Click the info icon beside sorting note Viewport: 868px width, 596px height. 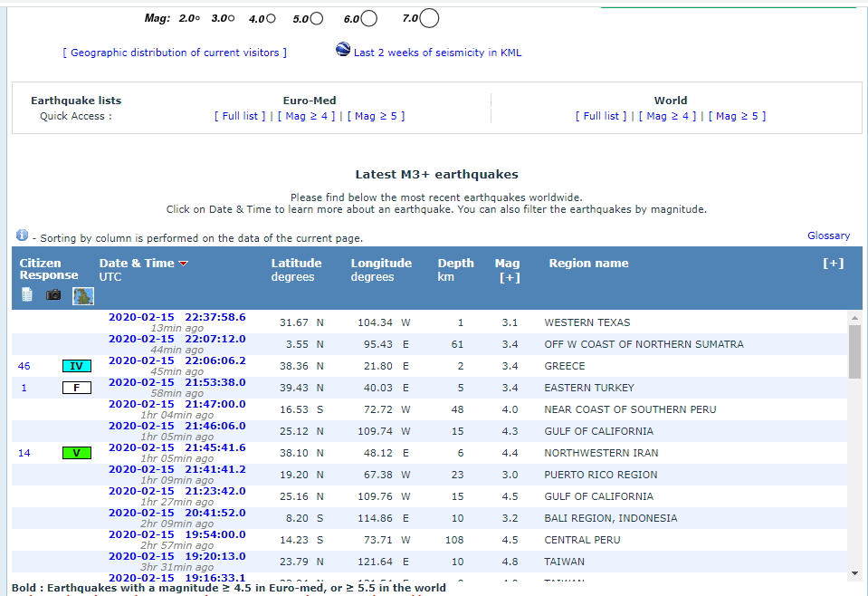click(x=22, y=235)
